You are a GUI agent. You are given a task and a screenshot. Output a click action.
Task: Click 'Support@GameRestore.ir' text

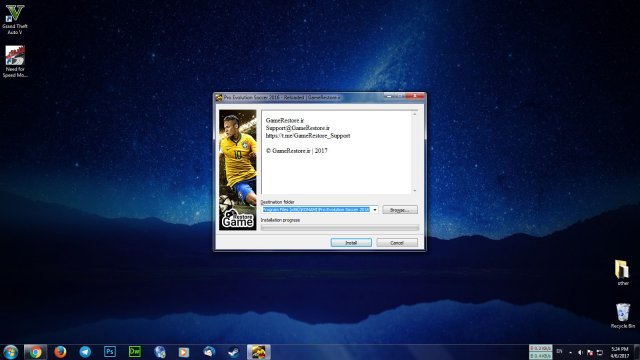(x=298, y=128)
